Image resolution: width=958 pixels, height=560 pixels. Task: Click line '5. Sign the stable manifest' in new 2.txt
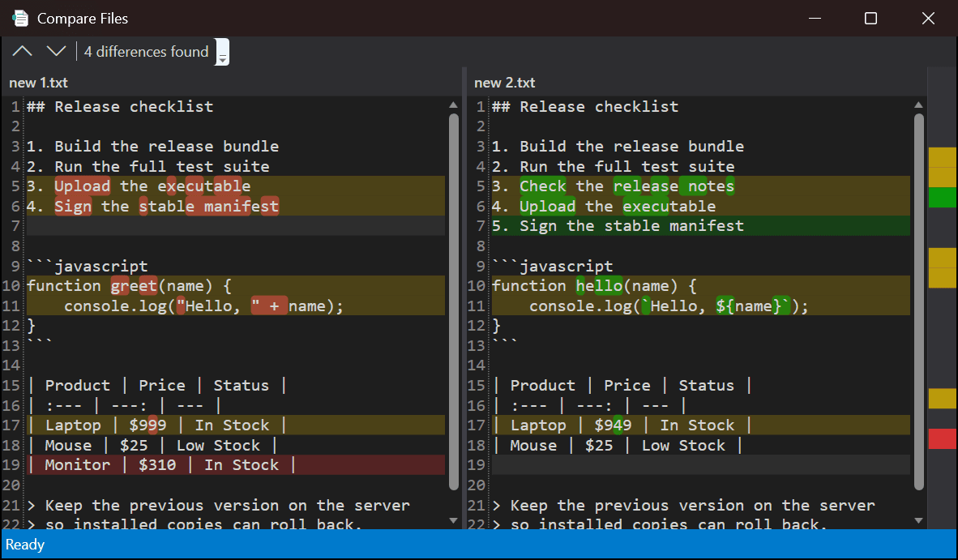point(701,226)
